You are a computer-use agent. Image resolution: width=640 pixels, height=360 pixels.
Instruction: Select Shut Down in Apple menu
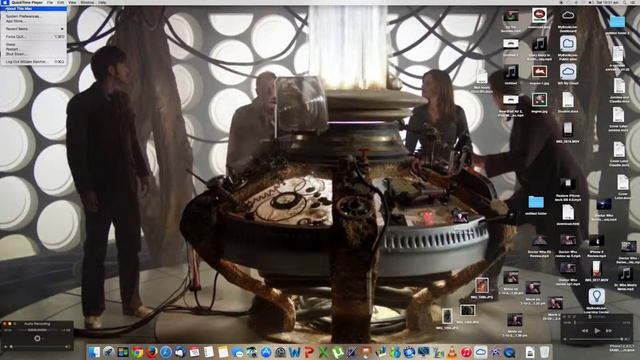coord(33,53)
